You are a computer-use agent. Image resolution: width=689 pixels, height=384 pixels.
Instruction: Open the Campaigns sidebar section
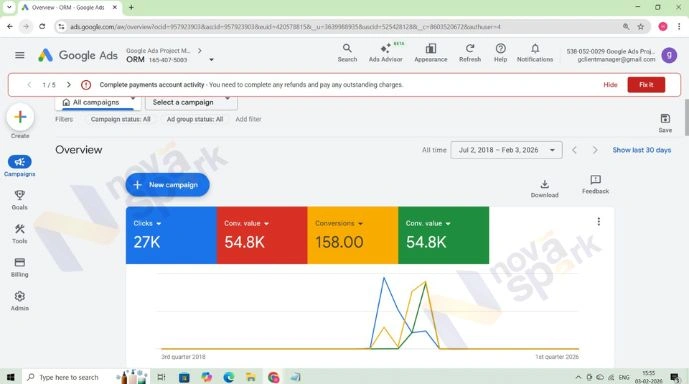click(x=19, y=166)
